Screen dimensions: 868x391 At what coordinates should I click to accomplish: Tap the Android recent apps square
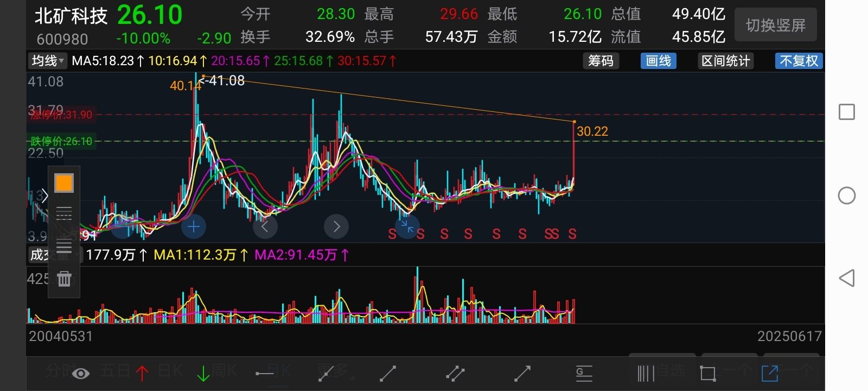click(847, 112)
